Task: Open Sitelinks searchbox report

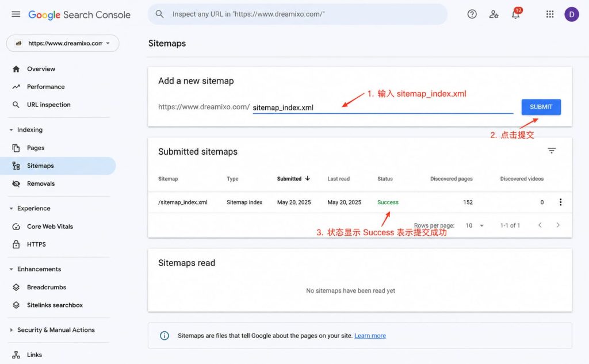Action: (x=55, y=305)
